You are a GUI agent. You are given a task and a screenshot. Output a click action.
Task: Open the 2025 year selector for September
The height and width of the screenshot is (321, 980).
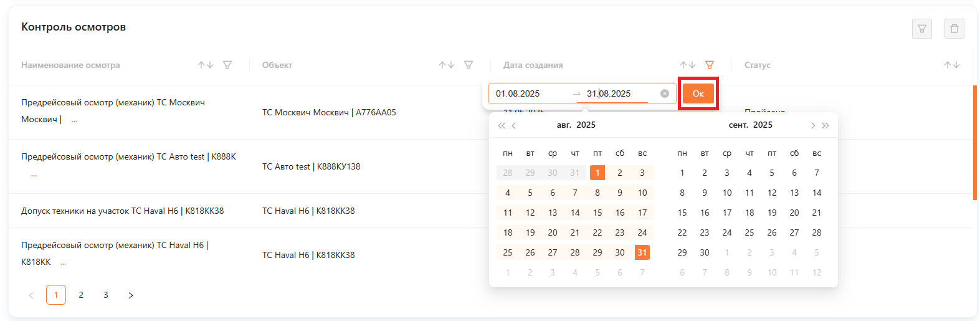click(x=763, y=125)
